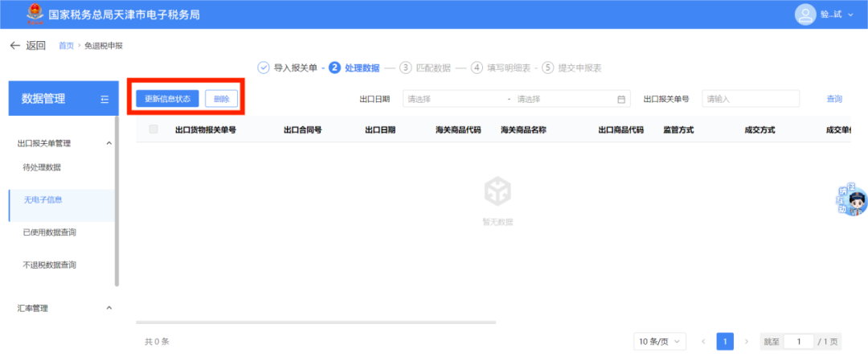Image resolution: width=868 pixels, height=357 pixels.
Task: Click the 出口日期 column header
Action: click(x=380, y=130)
